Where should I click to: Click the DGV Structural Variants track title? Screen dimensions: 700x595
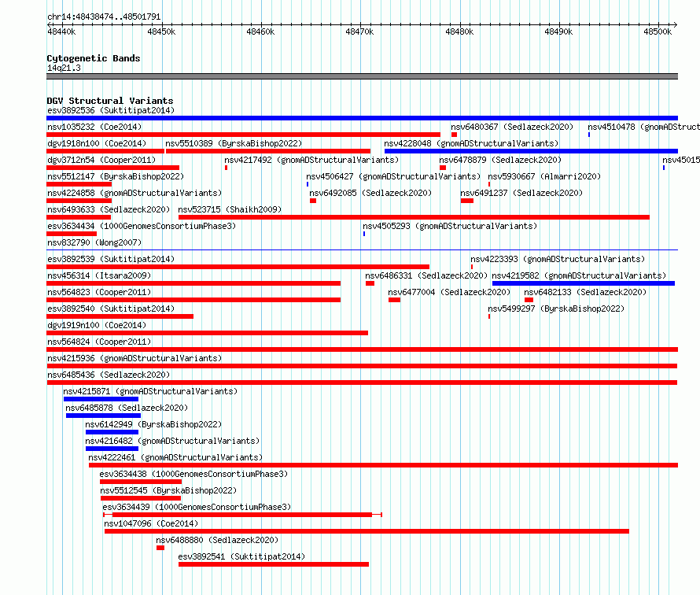[110, 101]
